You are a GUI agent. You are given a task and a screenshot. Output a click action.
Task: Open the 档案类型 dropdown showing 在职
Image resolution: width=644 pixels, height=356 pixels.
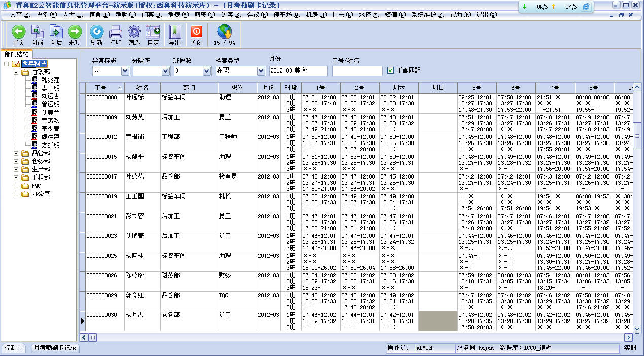(261, 71)
